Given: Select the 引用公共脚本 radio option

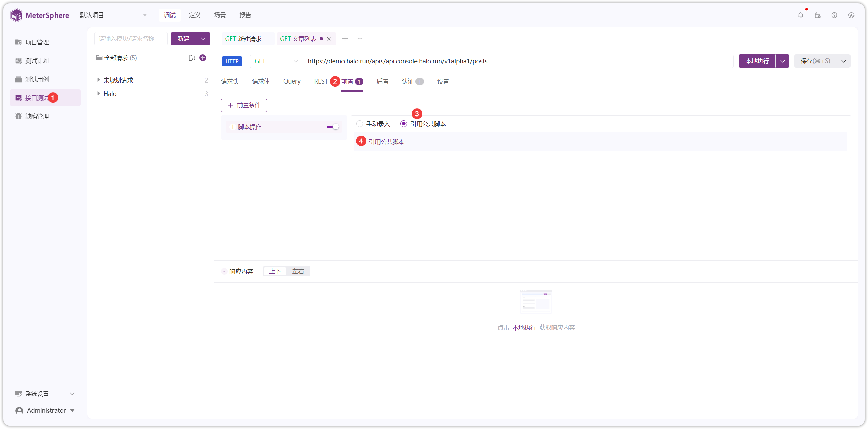Looking at the screenshot, I should point(423,124).
